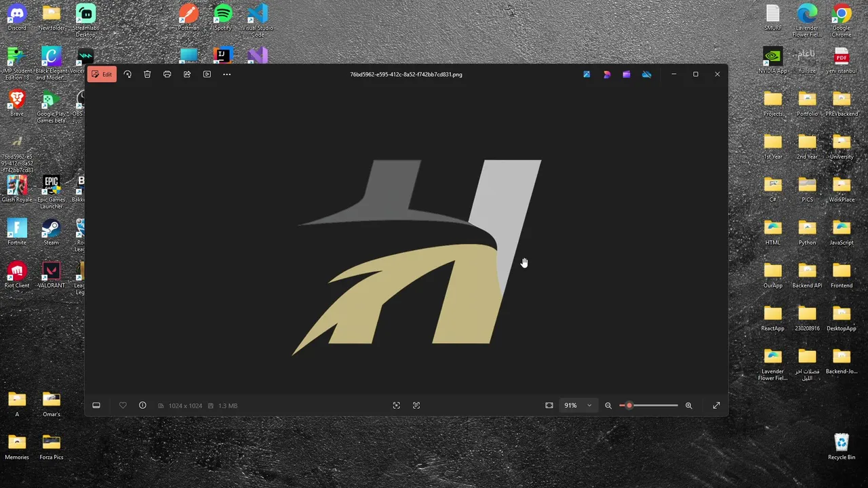868x488 pixels.
Task: Select the Fortnite desktop shortcut
Action: point(17,232)
